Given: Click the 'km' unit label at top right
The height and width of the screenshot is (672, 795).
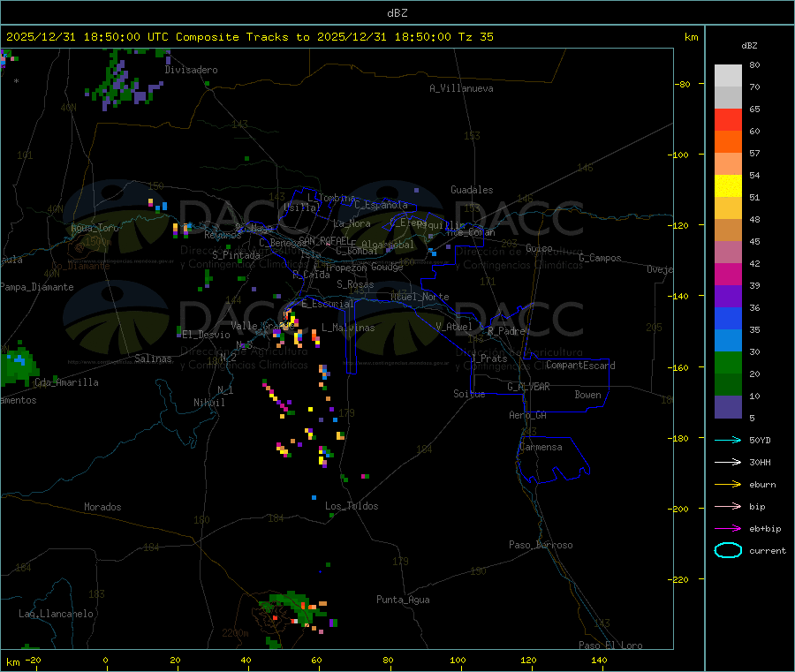Looking at the screenshot, I should [x=692, y=37].
